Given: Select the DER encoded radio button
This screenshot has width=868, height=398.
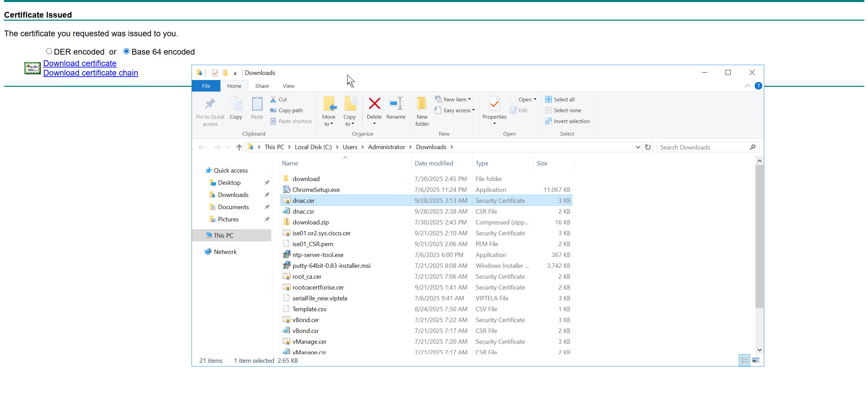Looking at the screenshot, I should pos(49,52).
